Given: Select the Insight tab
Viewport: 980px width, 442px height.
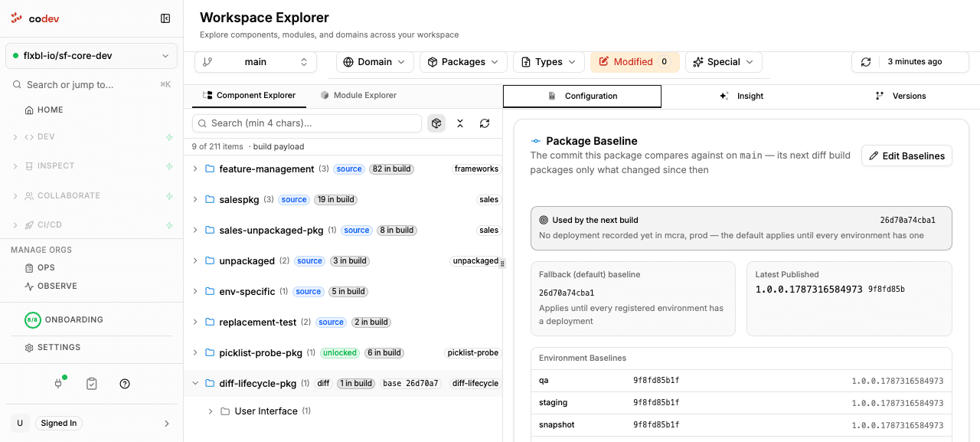Looking at the screenshot, I should pos(741,96).
